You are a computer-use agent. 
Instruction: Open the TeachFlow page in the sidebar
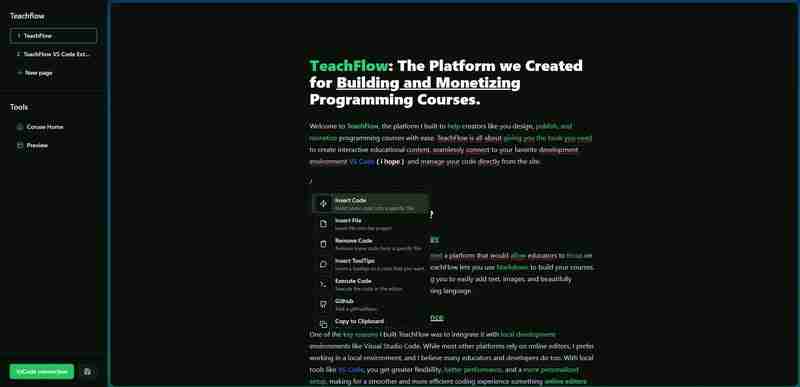tap(53, 36)
